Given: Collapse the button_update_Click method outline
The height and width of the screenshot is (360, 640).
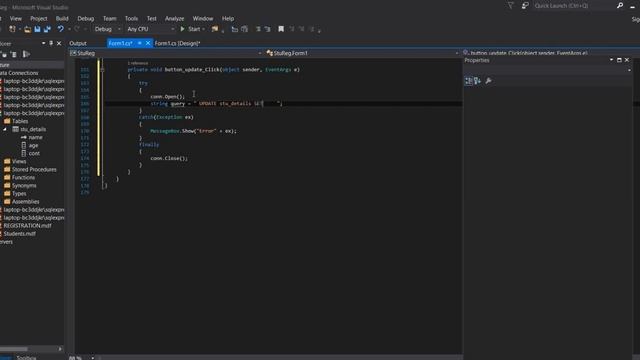Looking at the screenshot, I should point(102,70).
